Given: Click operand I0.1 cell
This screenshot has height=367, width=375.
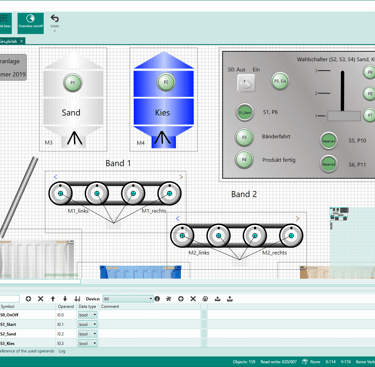Looking at the screenshot, I should tap(66, 324).
